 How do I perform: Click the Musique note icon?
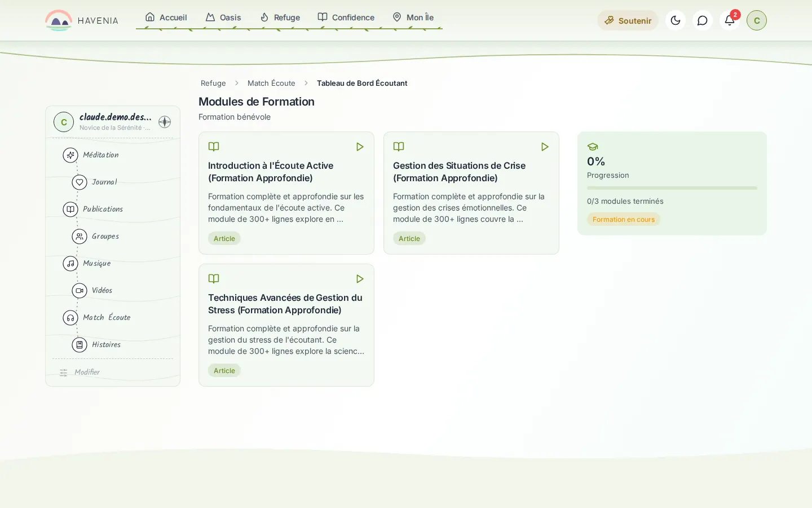point(70,263)
